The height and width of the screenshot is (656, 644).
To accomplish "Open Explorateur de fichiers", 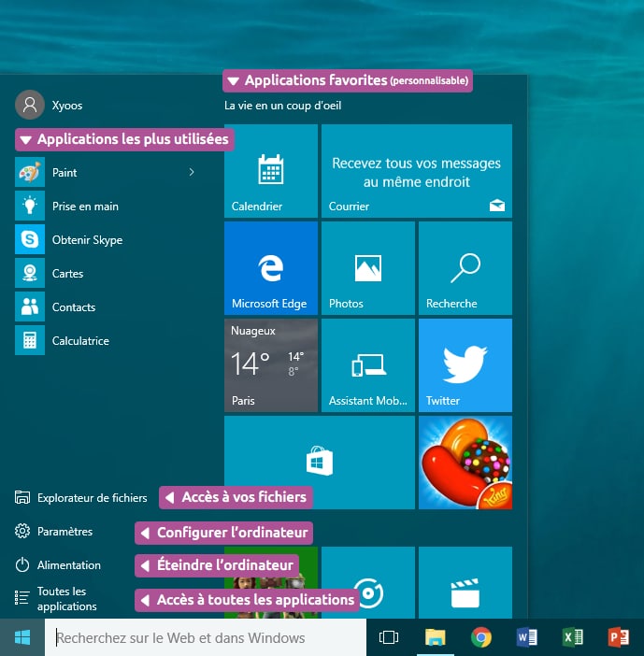I will point(81,497).
